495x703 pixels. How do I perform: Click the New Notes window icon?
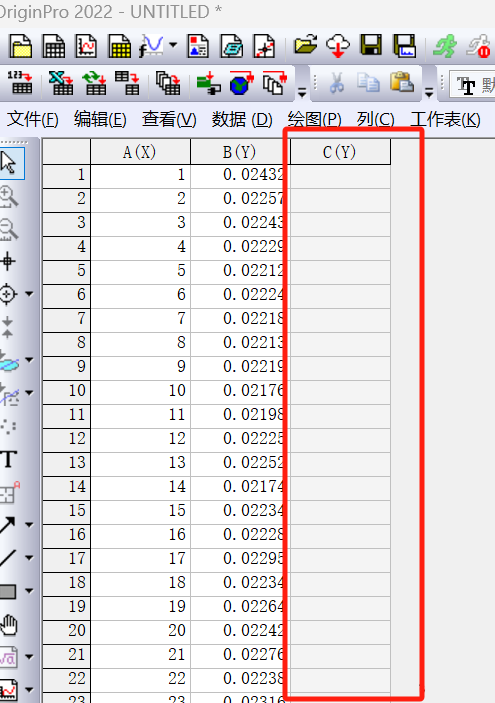(231, 46)
